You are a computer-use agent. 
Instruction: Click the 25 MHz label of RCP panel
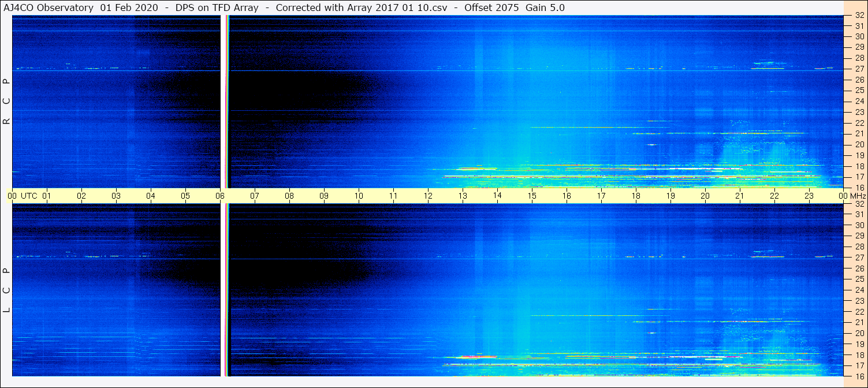(859, 90)
